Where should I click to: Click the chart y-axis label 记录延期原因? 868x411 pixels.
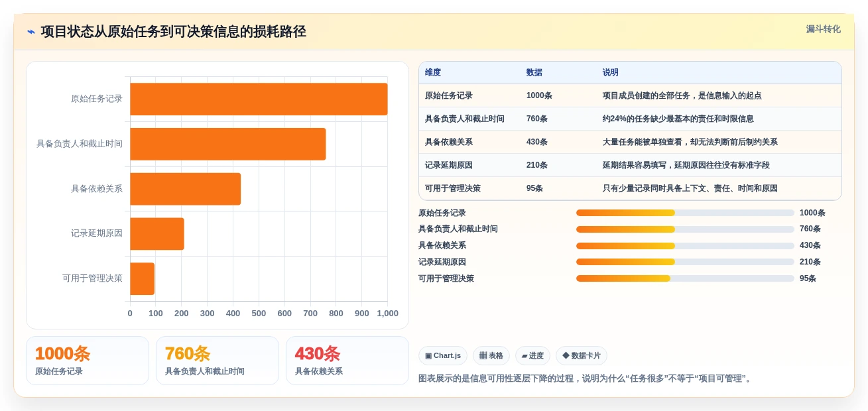click(97, 233)
